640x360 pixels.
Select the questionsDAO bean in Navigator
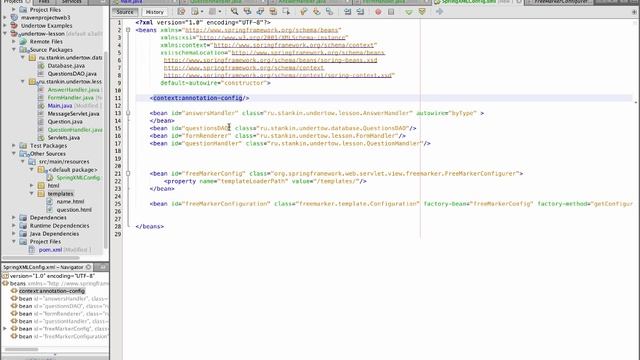click(x=63, y=306)
